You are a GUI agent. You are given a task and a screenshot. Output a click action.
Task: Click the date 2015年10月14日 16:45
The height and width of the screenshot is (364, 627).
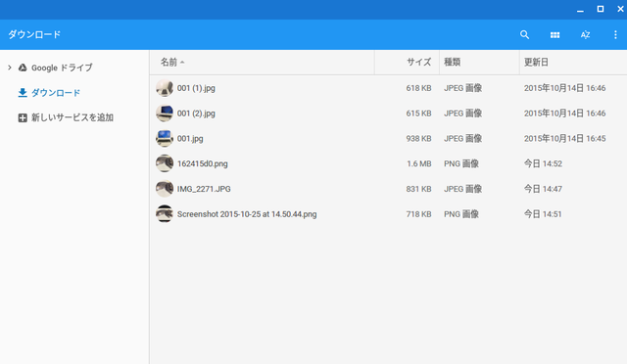coord(564,138)
